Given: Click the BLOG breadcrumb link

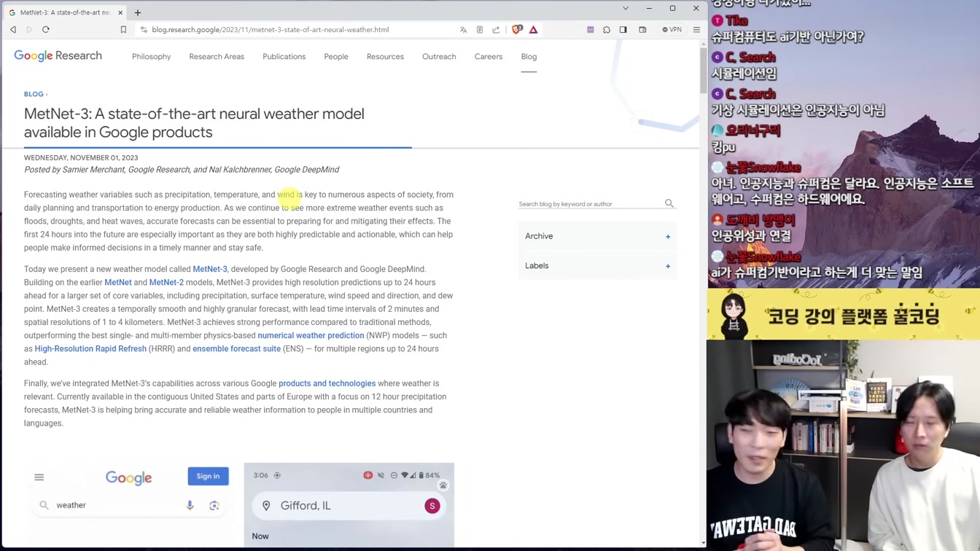Looking at the screenshot, I should coord(34,94).
